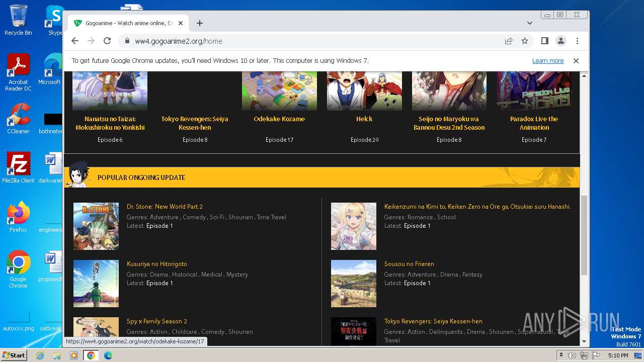Click Romance genre for Keikenzumi na Kimi
Image resolution: width=644 pixels, height=362 pixels.
tap(420, 217)
